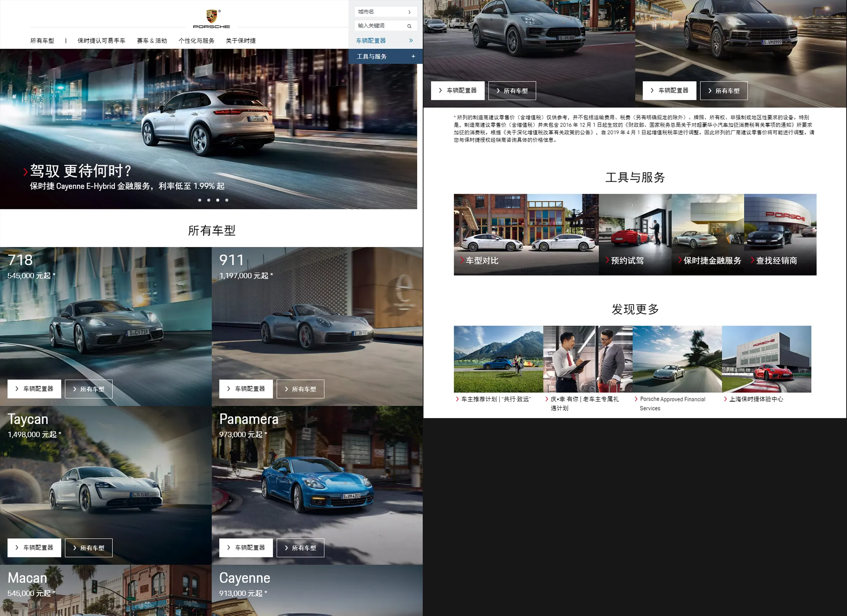Open the 车主推荐计划 | 共行·致远 link

click(496, 399)
